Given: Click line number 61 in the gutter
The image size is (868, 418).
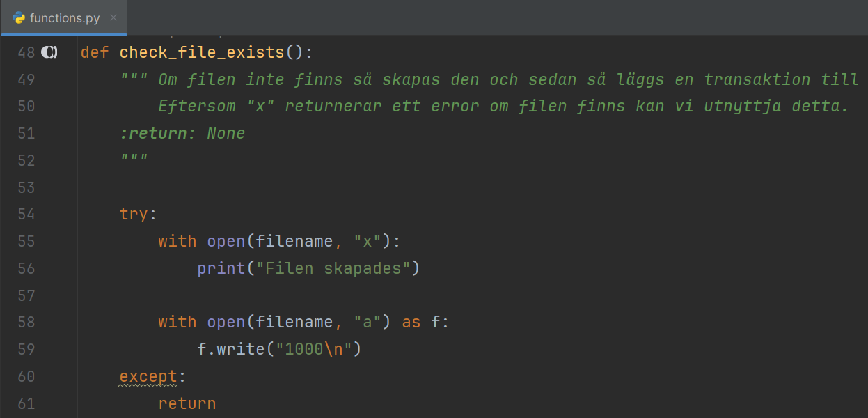Looking at the screenshot, I should click(x=26, y=403).
